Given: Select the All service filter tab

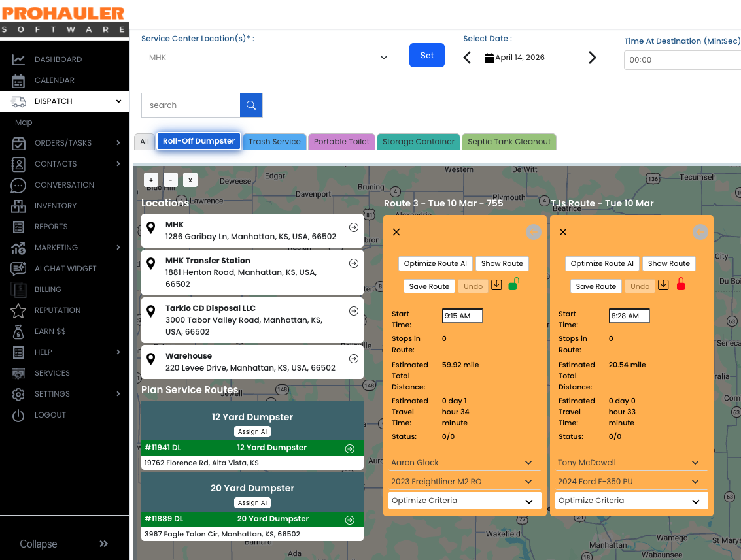Looking at the screenshot, I should (145, 142).
